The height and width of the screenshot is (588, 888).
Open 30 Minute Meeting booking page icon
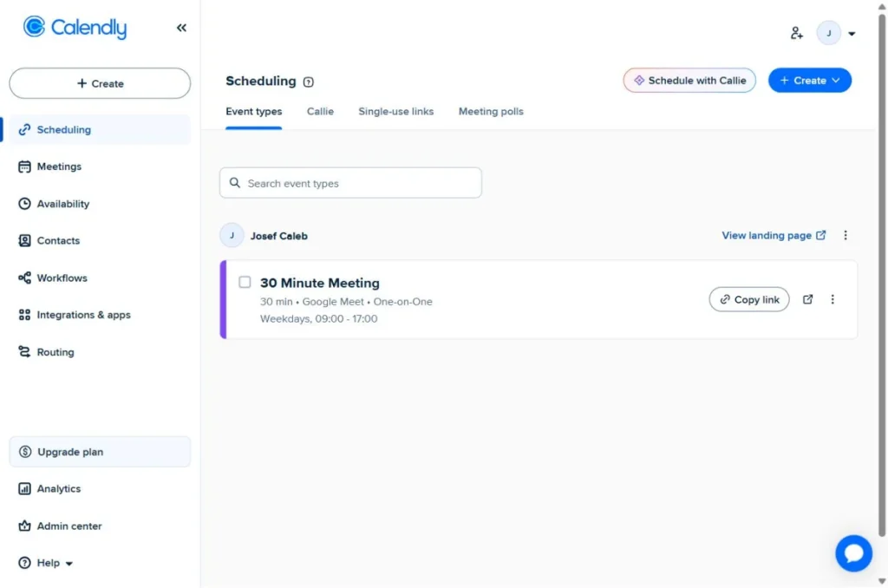click(808, 300)
